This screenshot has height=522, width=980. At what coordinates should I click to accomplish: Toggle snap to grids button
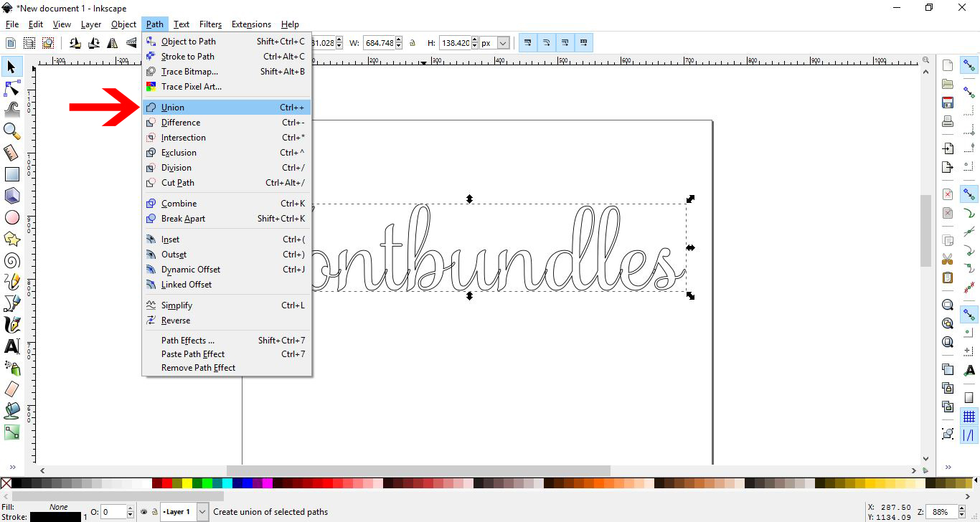click(x=969, y=417)
